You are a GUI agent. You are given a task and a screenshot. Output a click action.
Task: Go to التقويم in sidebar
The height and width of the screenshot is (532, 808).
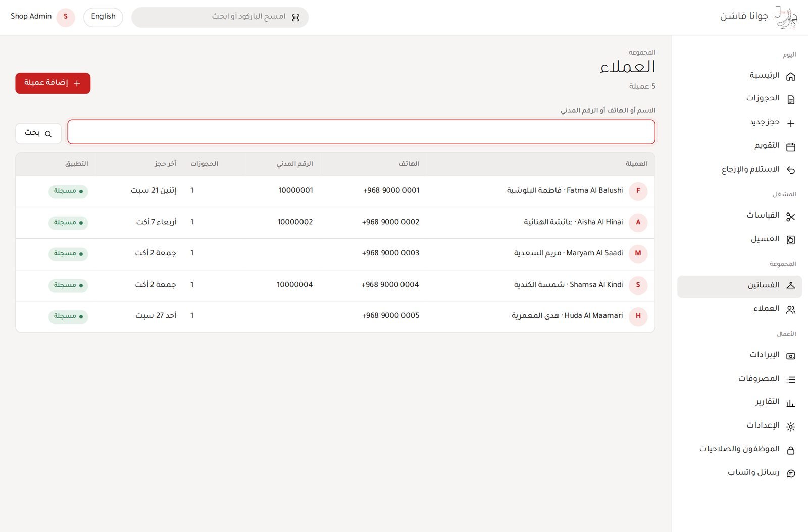click(x=739, y=146)
